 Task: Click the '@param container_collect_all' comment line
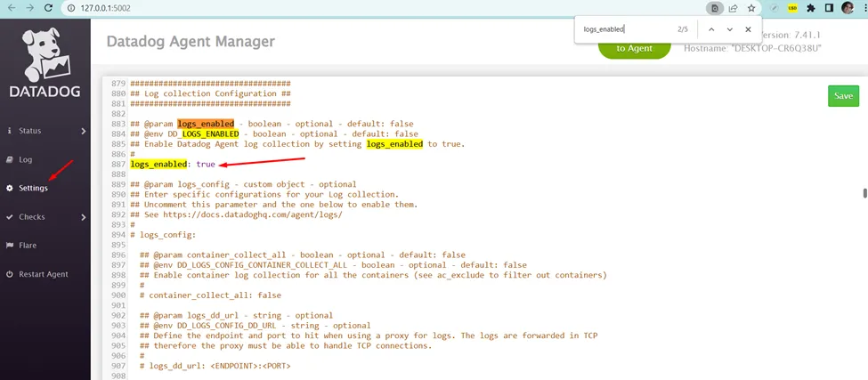point(303,255)
